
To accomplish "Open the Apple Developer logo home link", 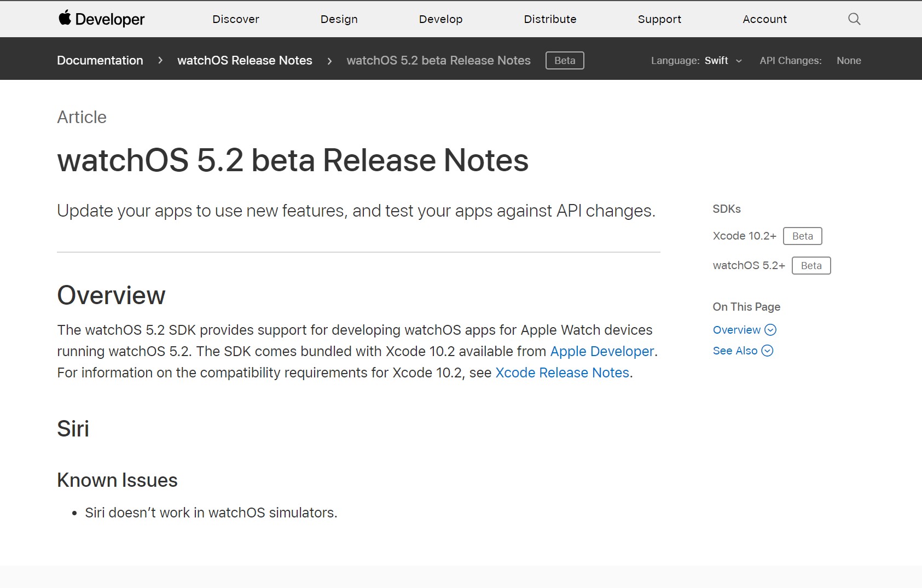I will click(102, 19).
